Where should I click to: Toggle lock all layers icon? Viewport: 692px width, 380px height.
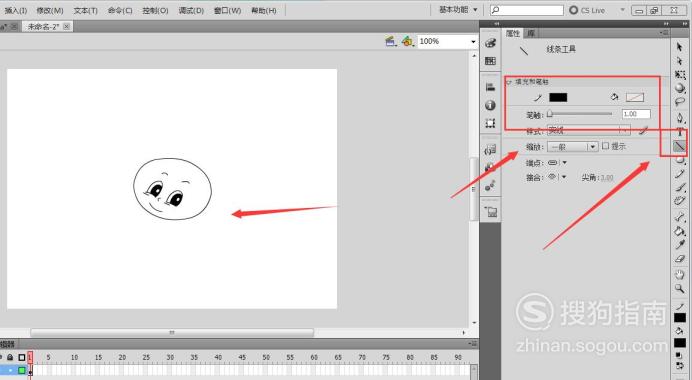(x=10, y=357)
